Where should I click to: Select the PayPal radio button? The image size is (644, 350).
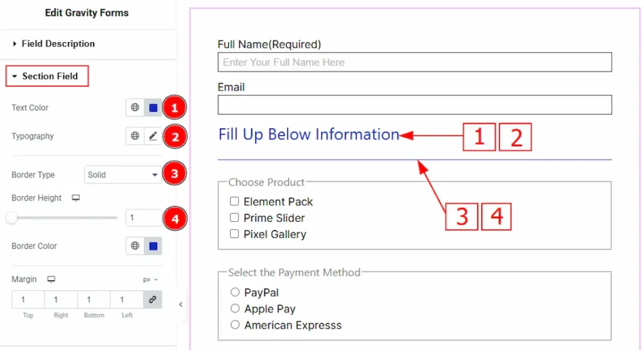pos(235,292)
